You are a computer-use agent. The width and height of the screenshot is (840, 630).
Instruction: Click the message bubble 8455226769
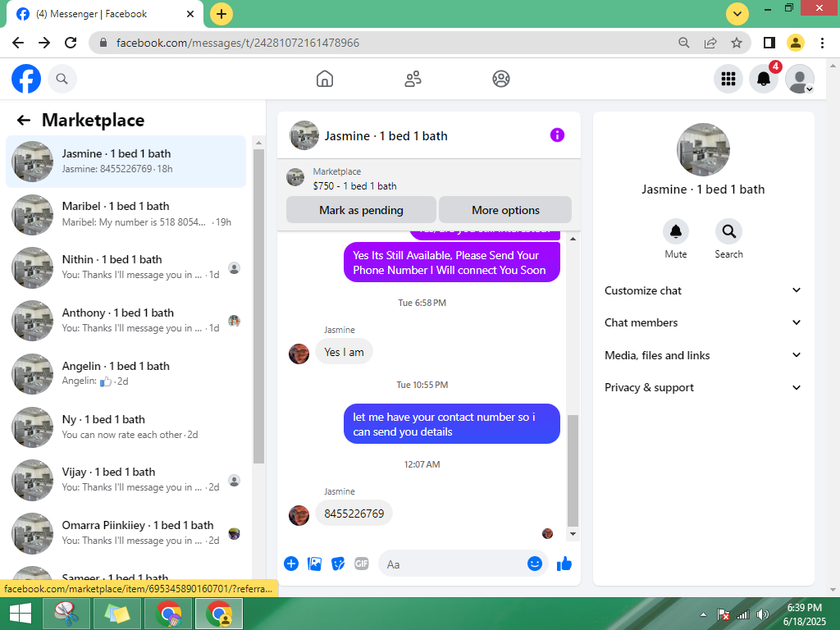(354, 514)
